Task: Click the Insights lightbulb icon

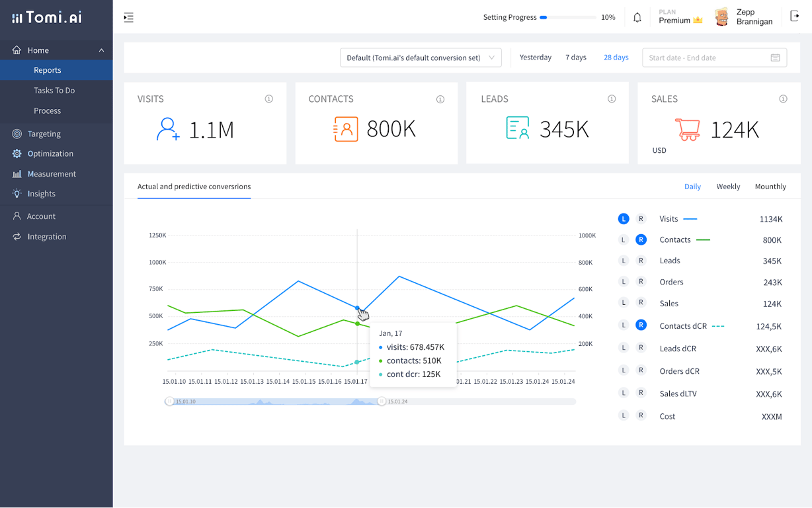Action: pyautogui.click(x=17, y=194)
